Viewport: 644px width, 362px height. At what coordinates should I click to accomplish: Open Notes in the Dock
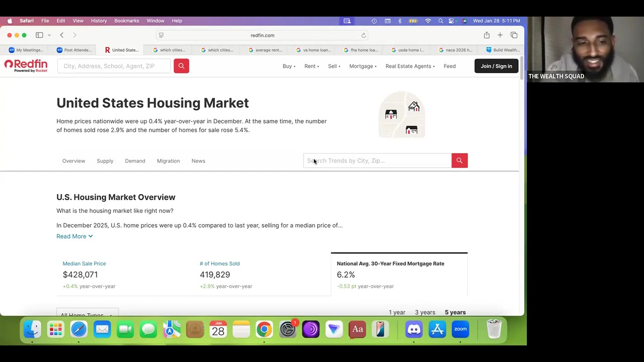tap(241, 330)
